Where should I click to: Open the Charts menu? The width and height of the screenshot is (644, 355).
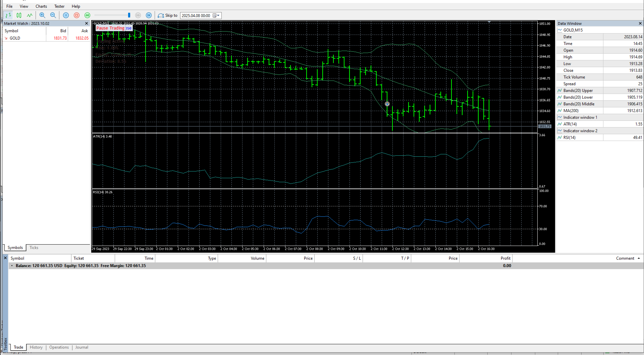click(41, 6)
